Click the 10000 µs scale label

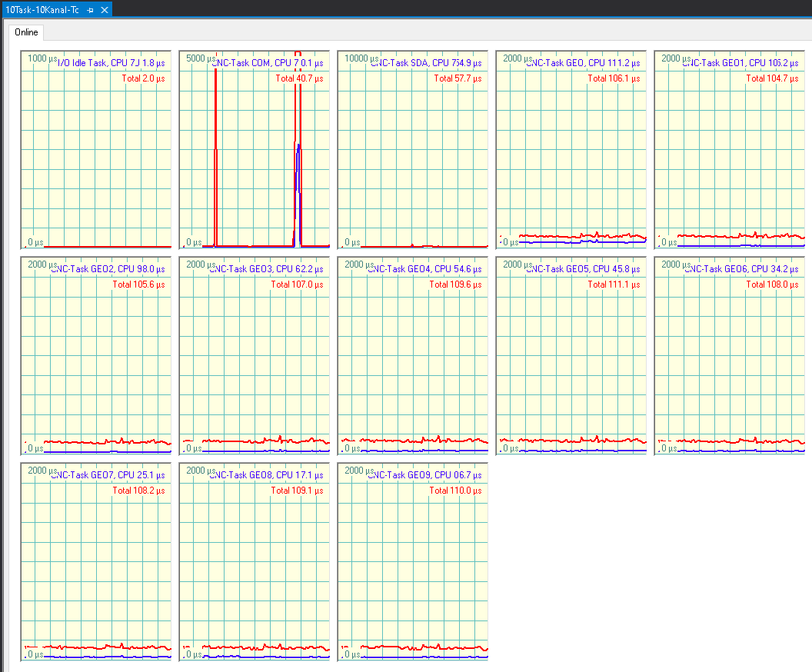pos(361,58)
